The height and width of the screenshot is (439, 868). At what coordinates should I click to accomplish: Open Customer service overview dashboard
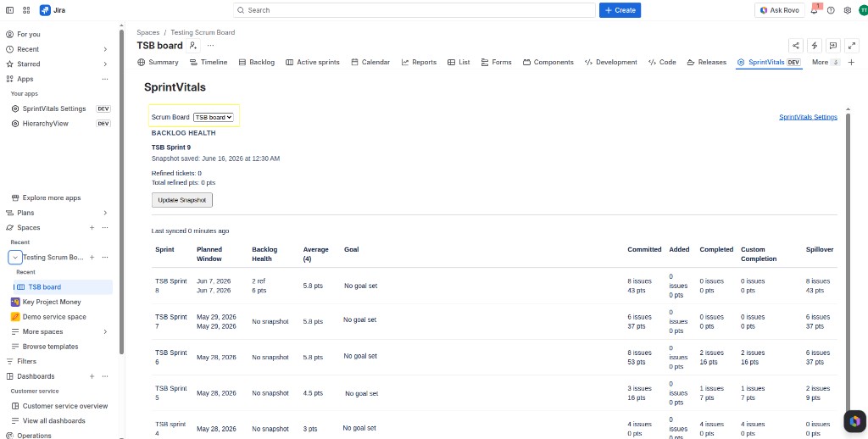tap(64, 406)
